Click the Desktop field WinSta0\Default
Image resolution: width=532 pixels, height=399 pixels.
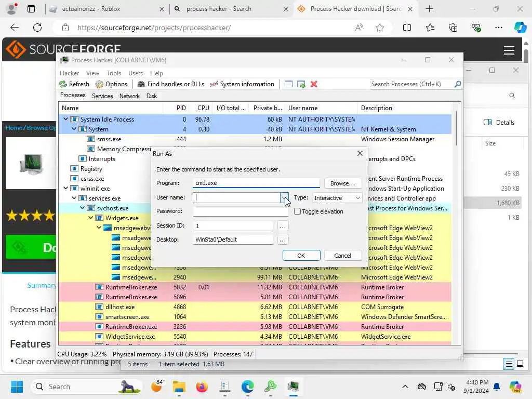tap(233, 240)
